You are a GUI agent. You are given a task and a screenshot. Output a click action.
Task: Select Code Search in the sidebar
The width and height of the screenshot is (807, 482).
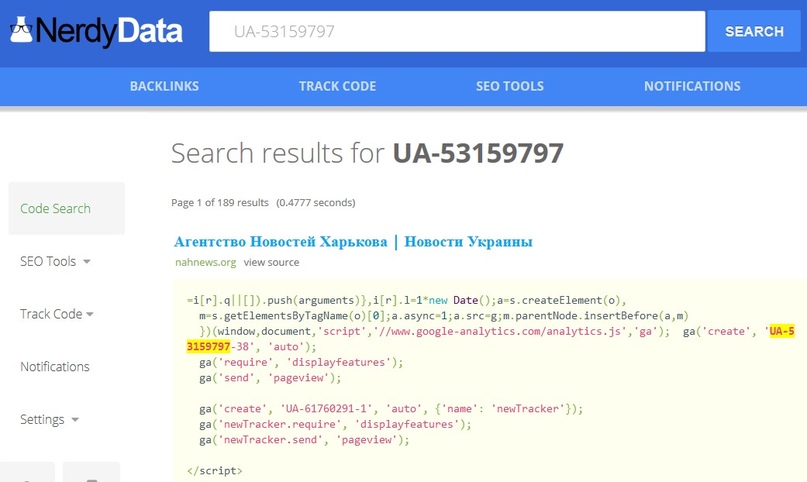coord(66,208)
